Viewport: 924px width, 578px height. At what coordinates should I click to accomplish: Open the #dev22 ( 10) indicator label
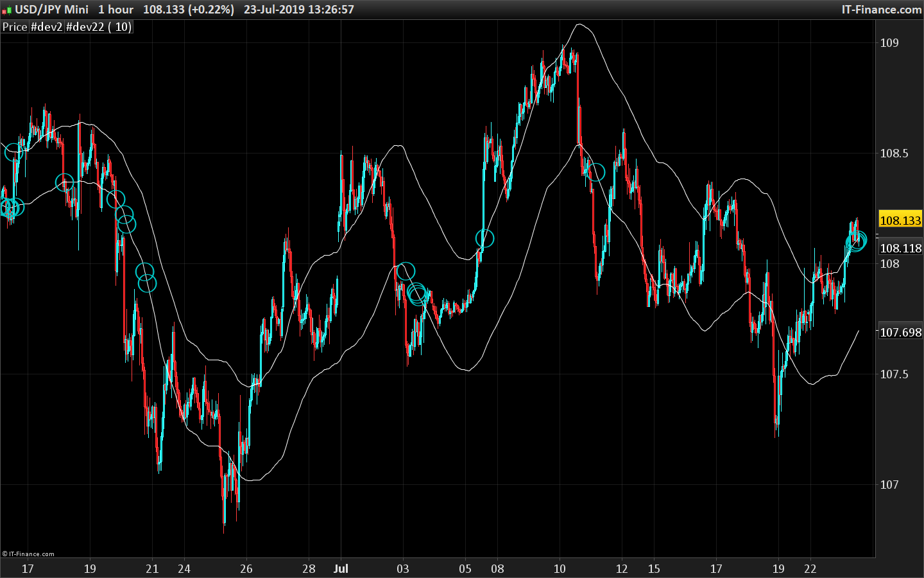pos(99,27)
